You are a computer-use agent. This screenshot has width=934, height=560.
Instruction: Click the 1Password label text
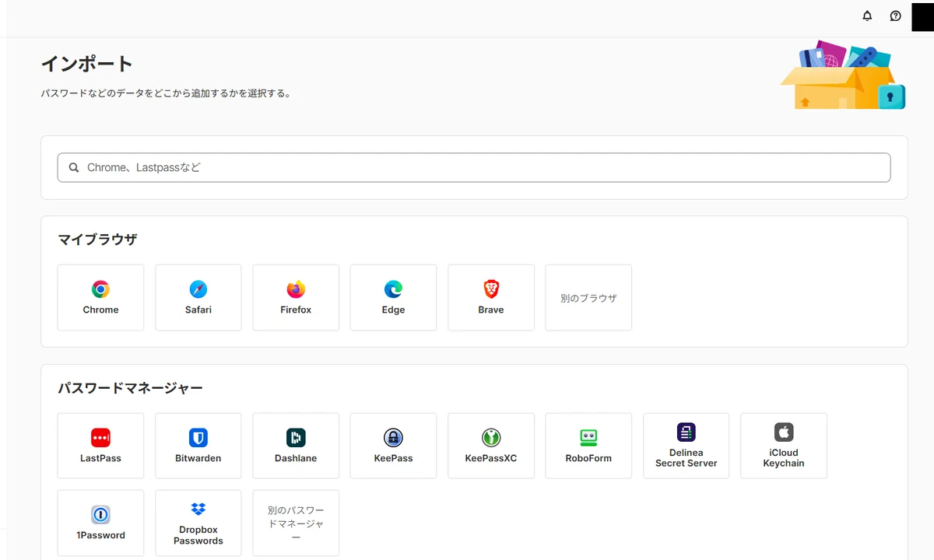(100, 535)
